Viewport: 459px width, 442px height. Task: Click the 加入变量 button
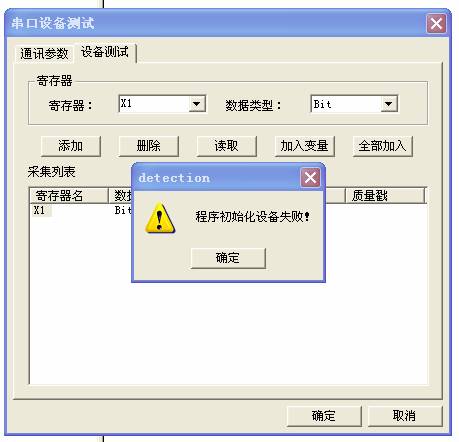(305, 146)
